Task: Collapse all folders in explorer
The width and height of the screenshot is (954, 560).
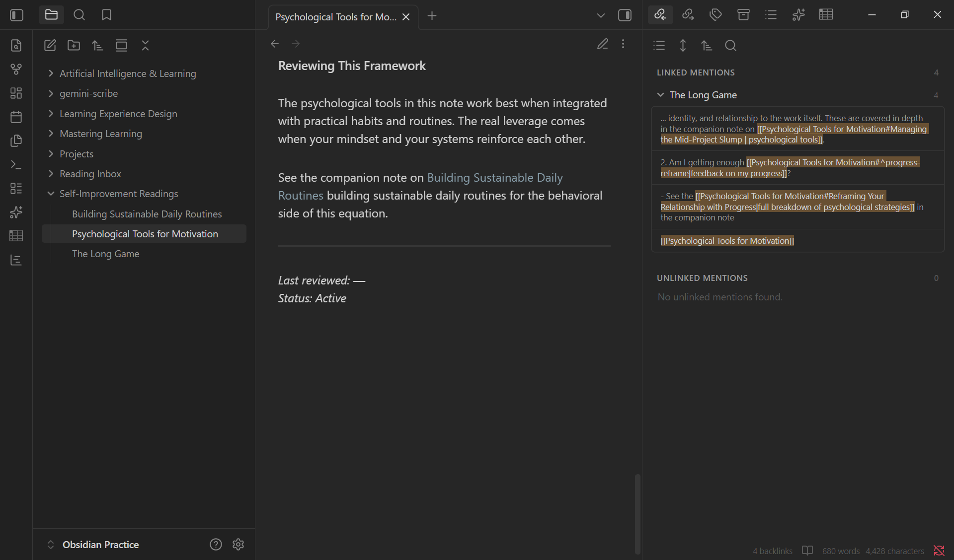Action: click(145, 45)
